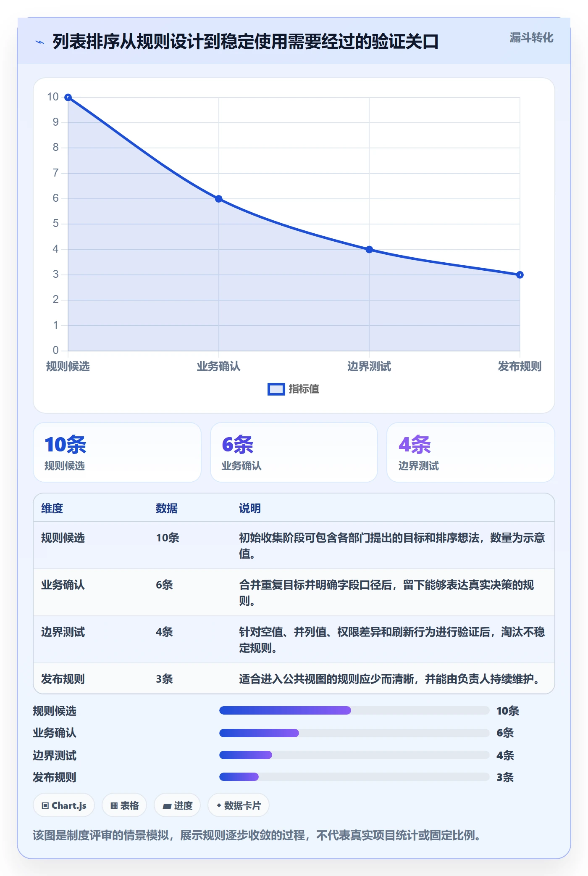Click the 漏斗转化 label in the header

[x=531, y=38]
